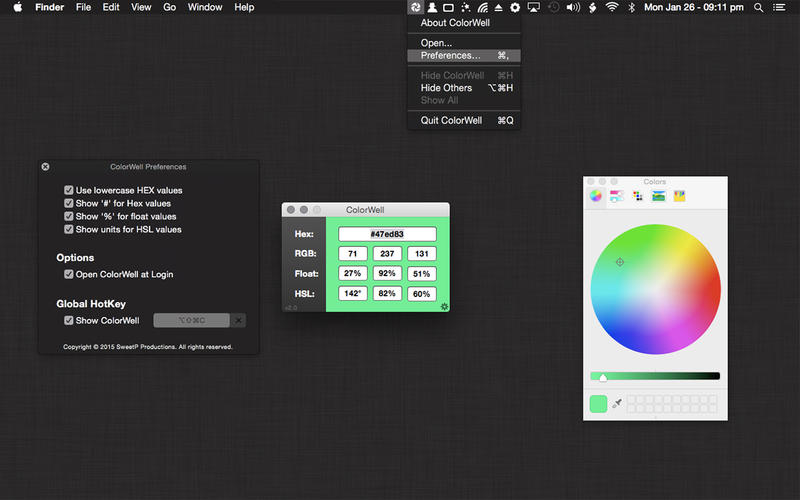The image size is (800, 500).
Task: Click the color wheel crosshair marker
Action: 620,262
